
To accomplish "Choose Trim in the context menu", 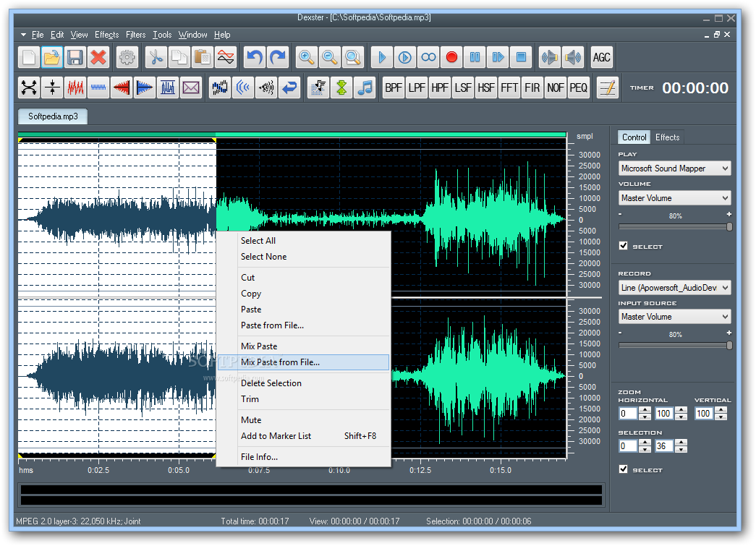I will click(x=304, y=399).
